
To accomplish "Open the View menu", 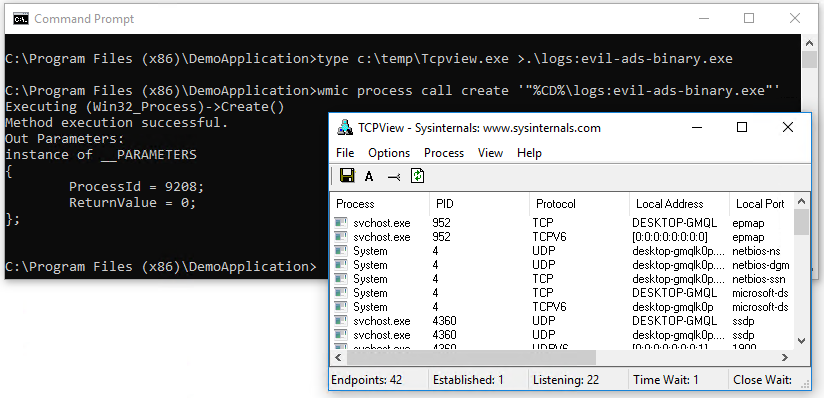I will (490, 153).
